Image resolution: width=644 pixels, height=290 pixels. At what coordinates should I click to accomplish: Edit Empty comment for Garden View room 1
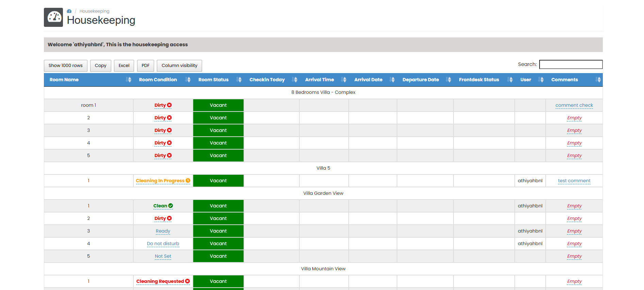pyautogui.click(x=574, y=206)
